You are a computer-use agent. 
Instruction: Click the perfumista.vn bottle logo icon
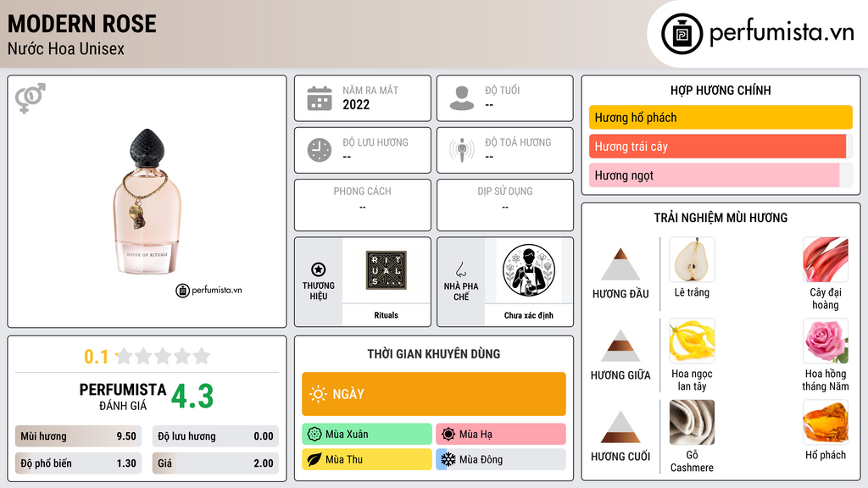[x=682, y=34]
